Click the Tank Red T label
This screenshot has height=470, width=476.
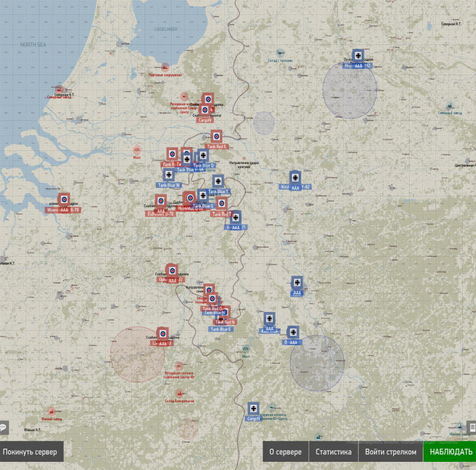(x=222, y=214)
